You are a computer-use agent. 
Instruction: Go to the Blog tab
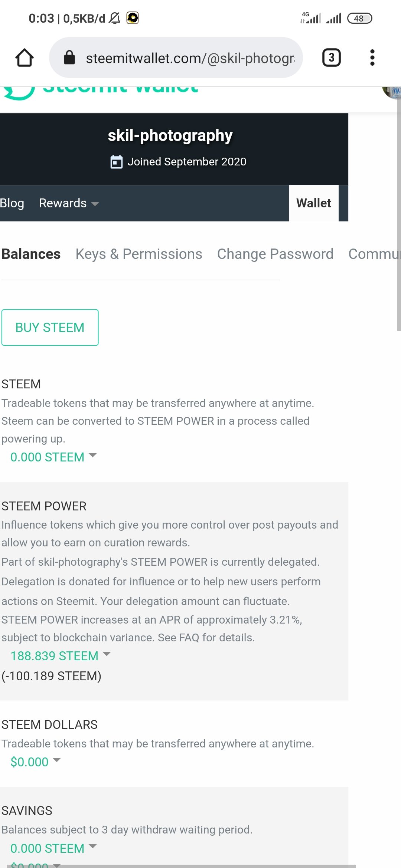(x=12, y=203)
